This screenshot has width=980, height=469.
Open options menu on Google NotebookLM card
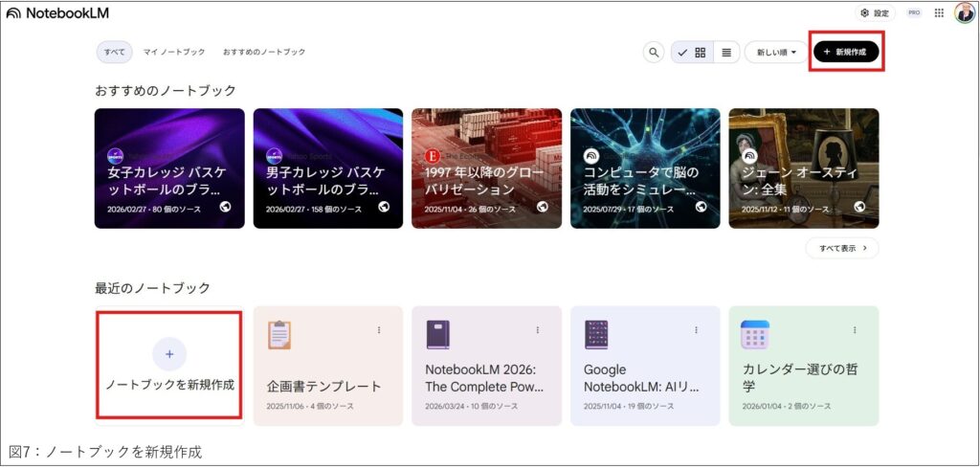tap(696, 330)
